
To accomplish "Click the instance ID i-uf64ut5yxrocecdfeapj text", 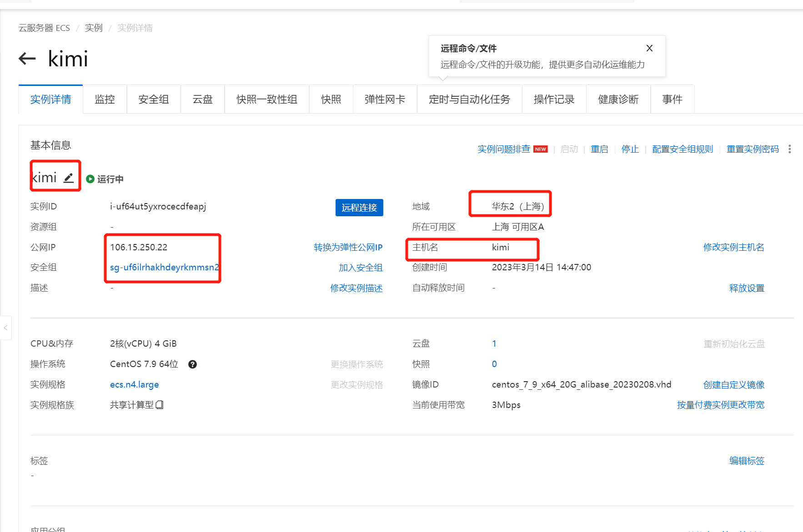I will [158, 206].
